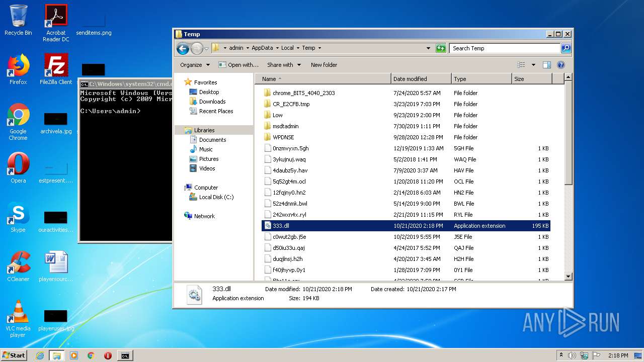The width and height of the screenshot is (644, 362).
Task: Select archivela.jpg desktop file
Action: click(56, 123)
